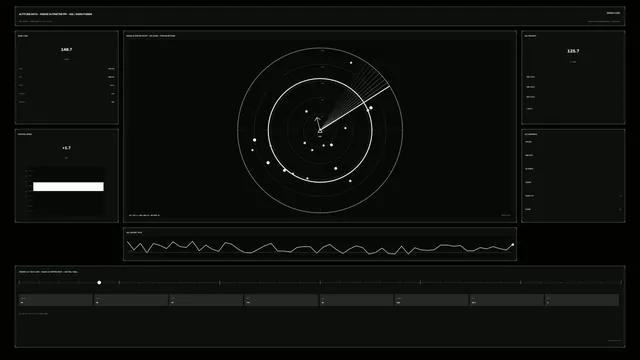
Task: Click the 148.7 altitude readout value
Action: pos(67,49)
